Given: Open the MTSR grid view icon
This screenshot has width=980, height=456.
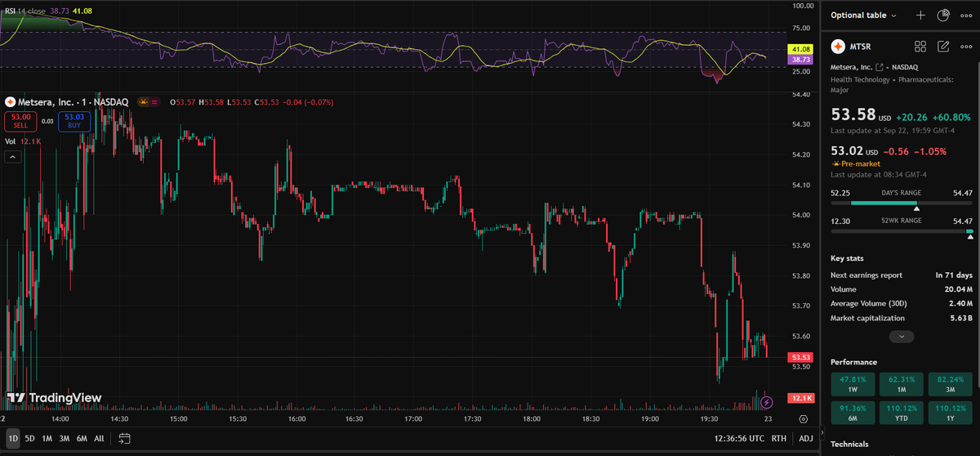Looking at the screenshot, I should (920, 47).
